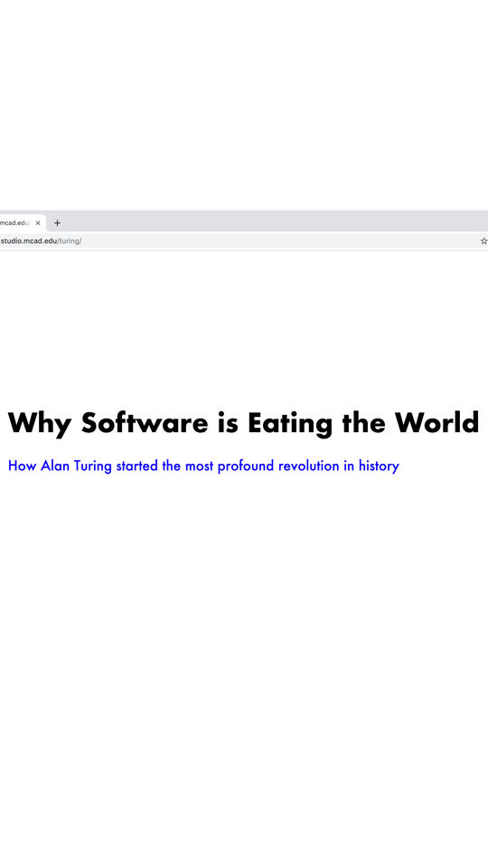Image resolution: width=488 pixels, height=868 pixels.
Task: Close the mcad.edu browser tab
Action: [x=38, y=223]
